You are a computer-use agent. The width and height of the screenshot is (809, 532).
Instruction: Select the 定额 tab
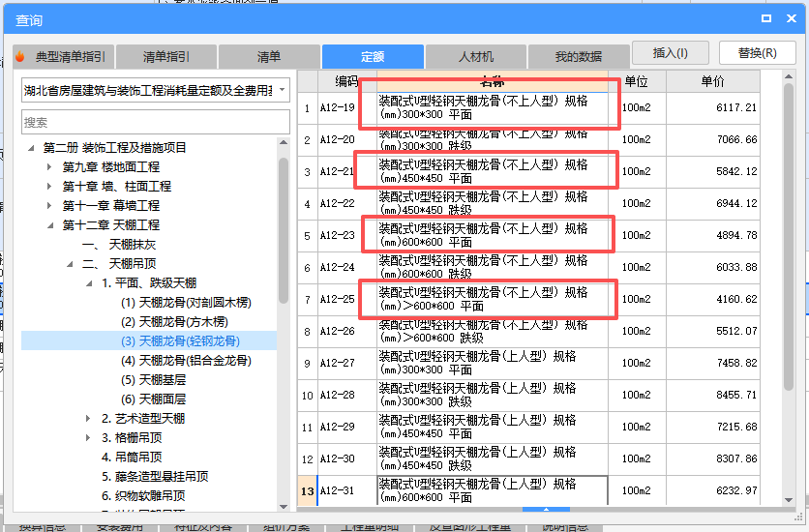click(373, 57)
